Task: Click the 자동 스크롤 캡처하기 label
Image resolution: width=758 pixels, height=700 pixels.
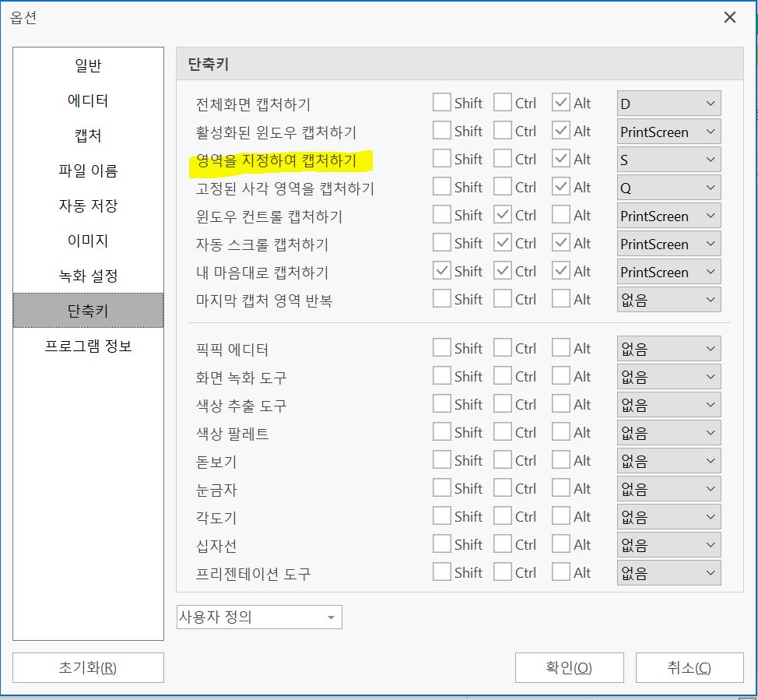Action: (x=262, y=244)
